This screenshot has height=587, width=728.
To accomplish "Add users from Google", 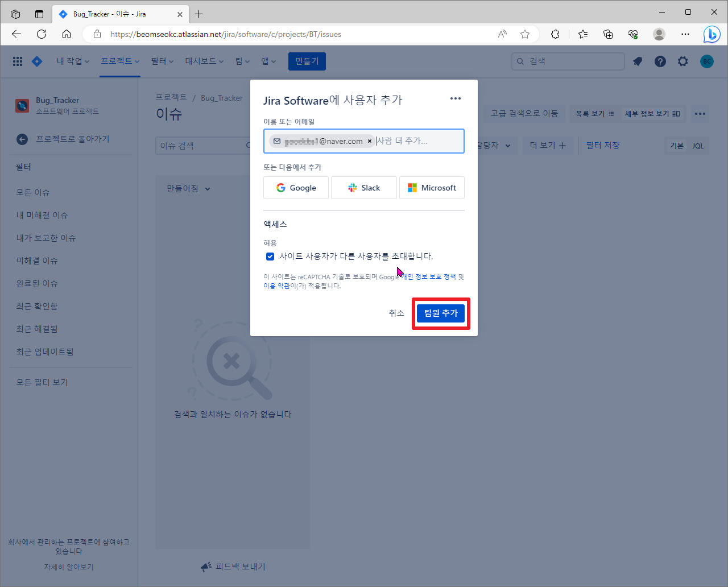I will click(296, 188).
